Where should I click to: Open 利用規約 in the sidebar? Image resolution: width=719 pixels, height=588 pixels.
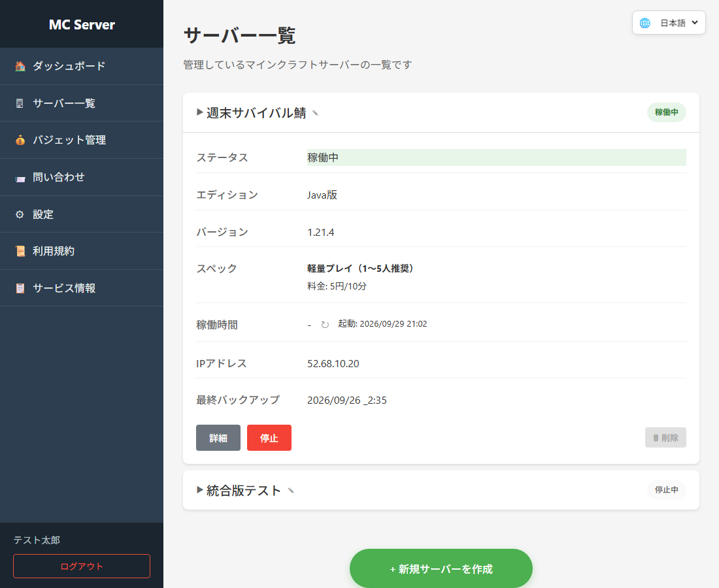82,251
